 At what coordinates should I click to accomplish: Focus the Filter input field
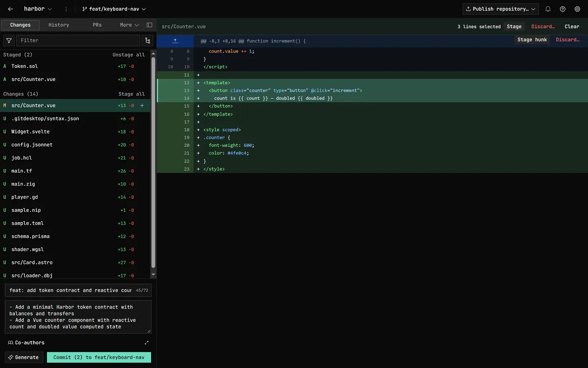pyautogui.click(x=78, y=40)
